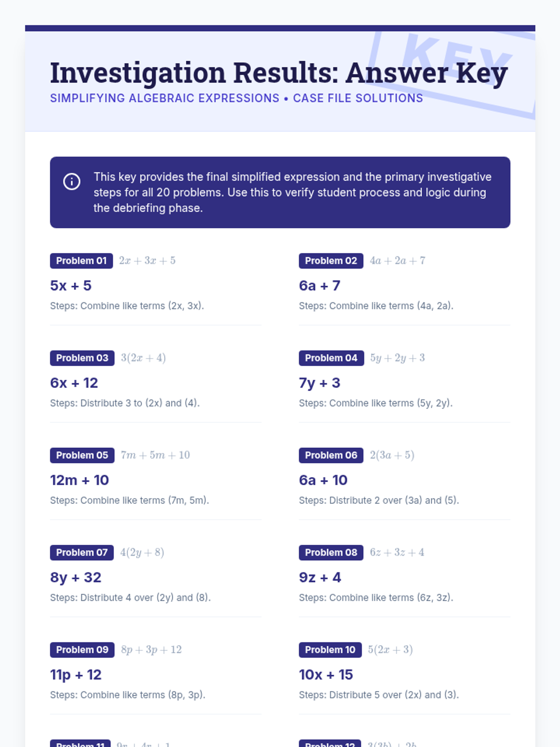Click the steps text for Problem 08
The height and width of the screenshot is (747, 560).
coord(376,598)
